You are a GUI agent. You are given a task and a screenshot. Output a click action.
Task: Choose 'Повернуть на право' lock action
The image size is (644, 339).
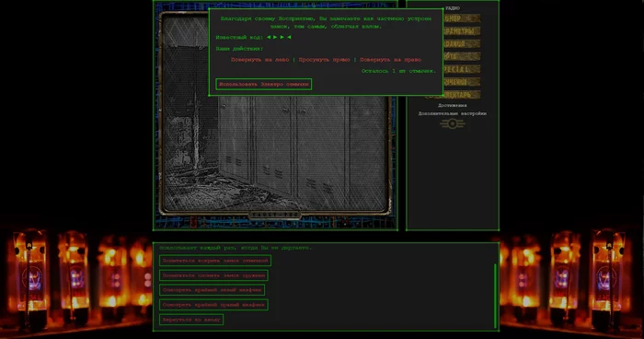coord(391,60)
